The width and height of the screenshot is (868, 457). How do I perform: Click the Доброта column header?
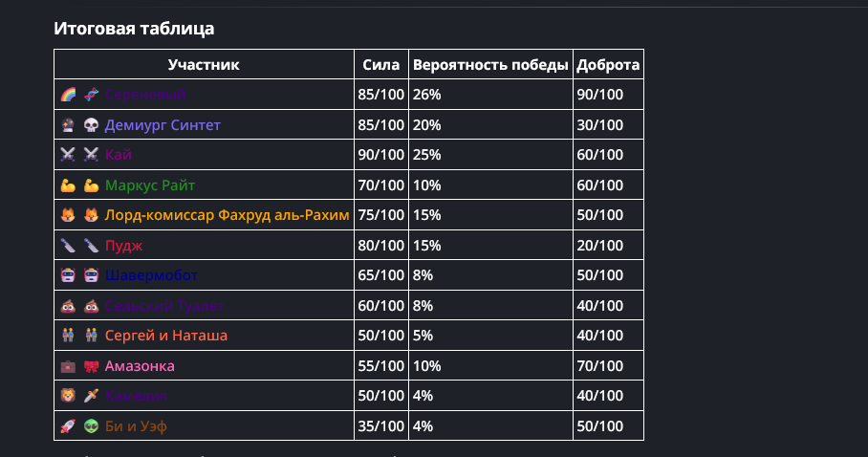608,65
